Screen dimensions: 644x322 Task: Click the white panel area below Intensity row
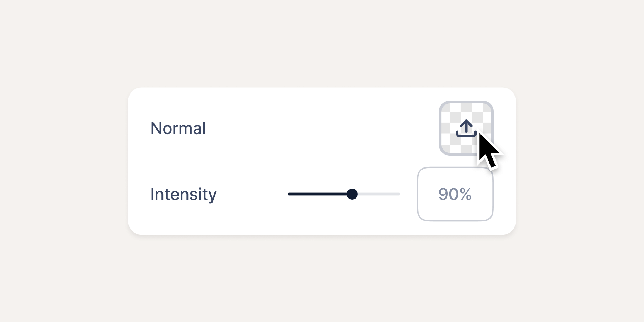click(x=322, y=228)
